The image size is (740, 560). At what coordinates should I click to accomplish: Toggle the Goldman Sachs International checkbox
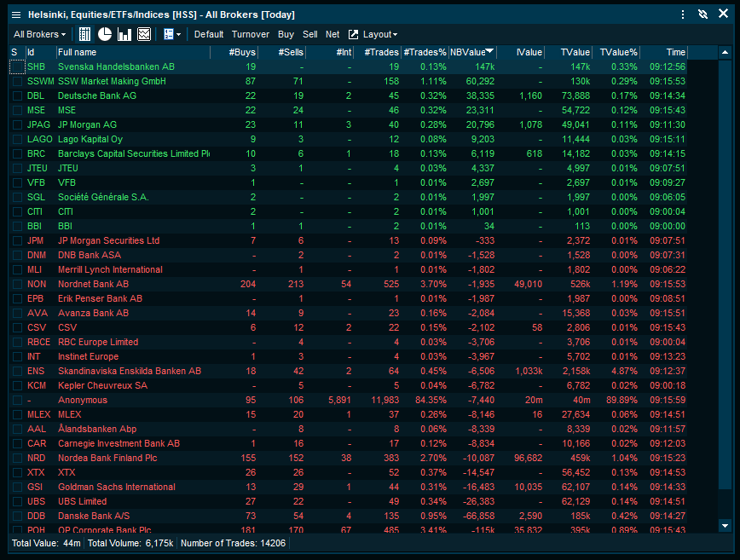[17, 487]
